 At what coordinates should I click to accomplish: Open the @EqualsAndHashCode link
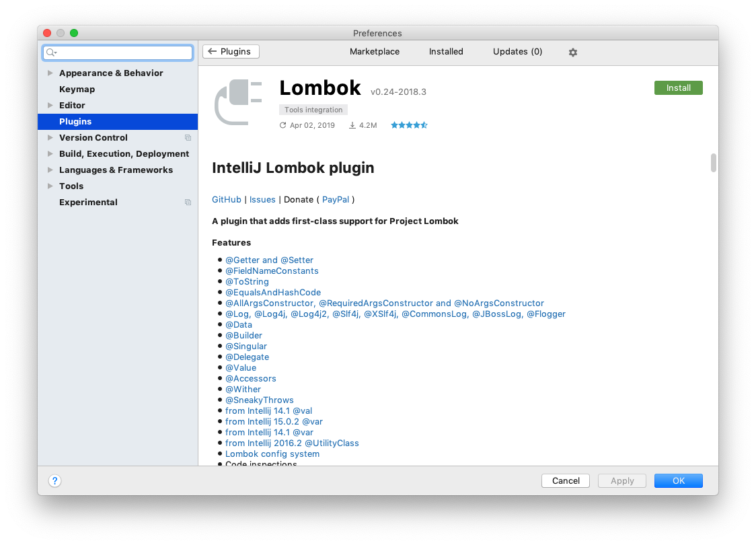(x=273, y=293)
